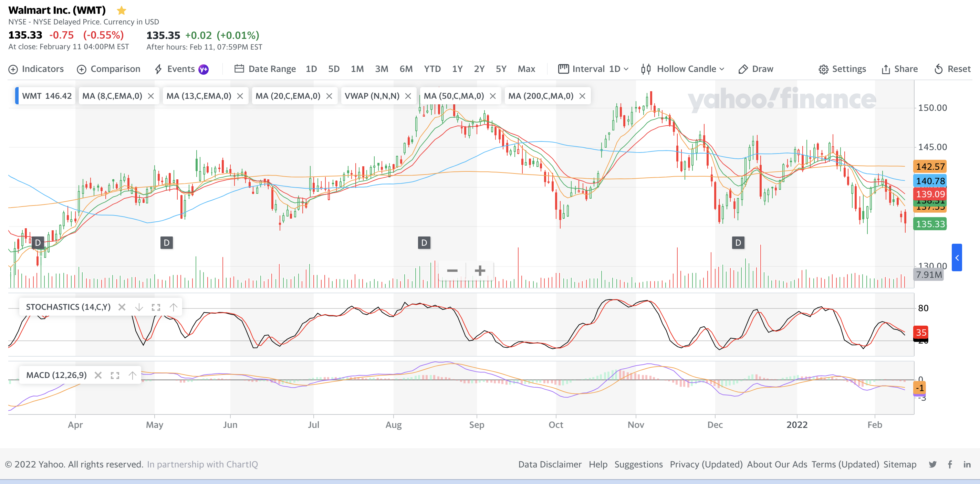Open the Events menu
The image size is (980, 484).
175,69
